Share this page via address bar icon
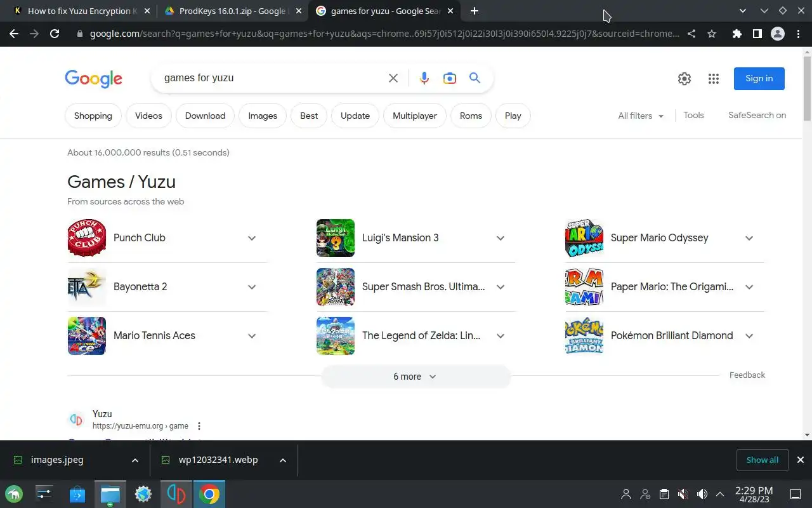Image resolution: width=812 pixels, height=508 pixels. click(x=691, y=34)
